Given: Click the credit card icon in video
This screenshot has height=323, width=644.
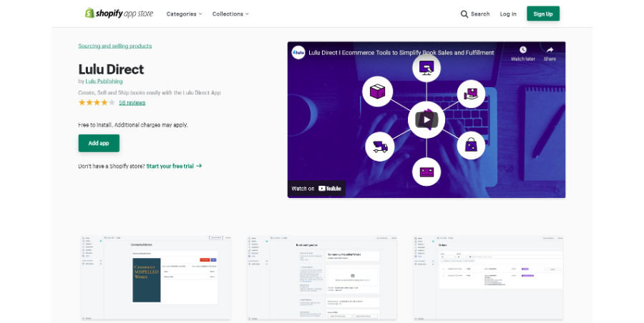Looking at the screenshot, I should 426,172.
